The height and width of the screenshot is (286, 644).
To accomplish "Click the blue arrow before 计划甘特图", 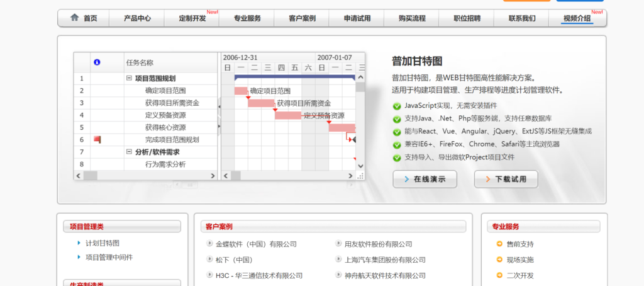I will click(79, 243).
